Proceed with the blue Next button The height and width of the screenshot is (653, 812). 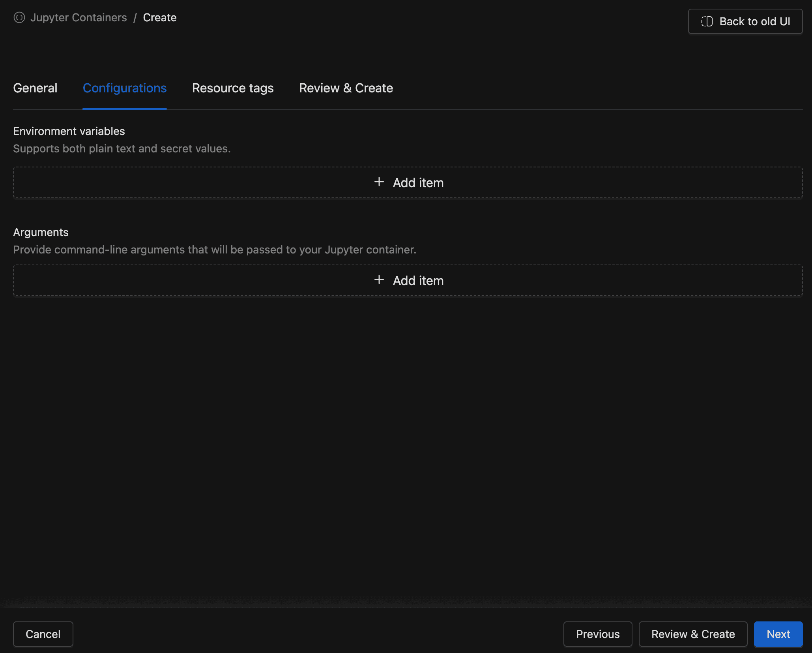(778, 634)
